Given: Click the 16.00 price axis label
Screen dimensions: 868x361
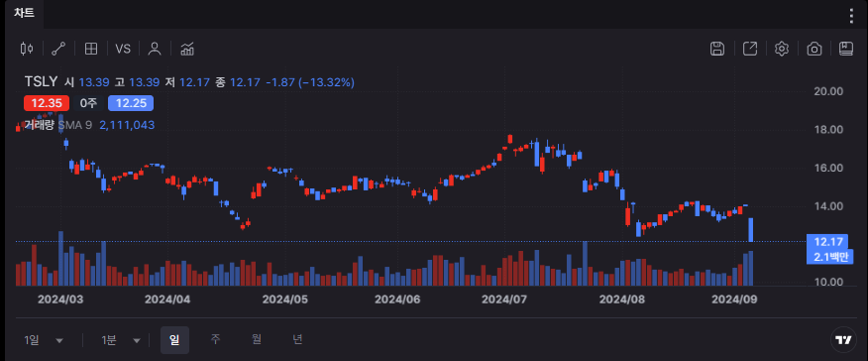Looking at the screenshot, I should [x=828, y=168].
